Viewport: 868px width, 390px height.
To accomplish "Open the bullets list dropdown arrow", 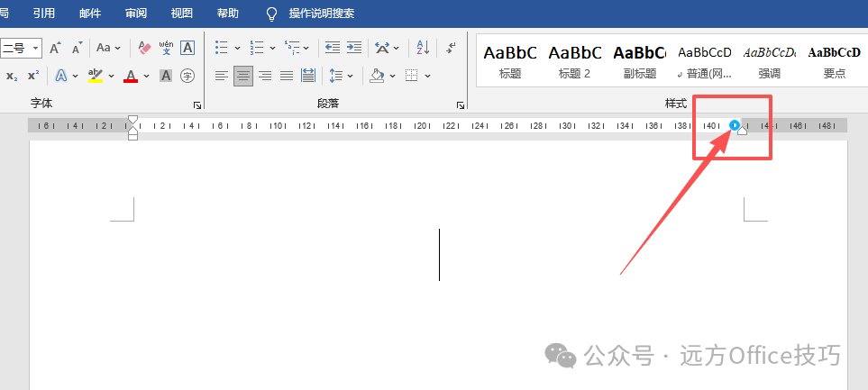I will (237, 48).
